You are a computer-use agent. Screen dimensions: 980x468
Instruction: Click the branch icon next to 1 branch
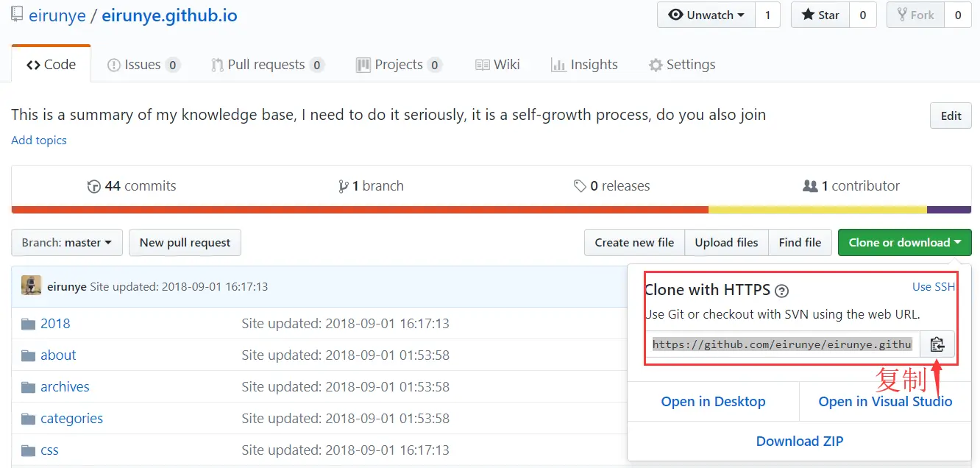point(343,186)
